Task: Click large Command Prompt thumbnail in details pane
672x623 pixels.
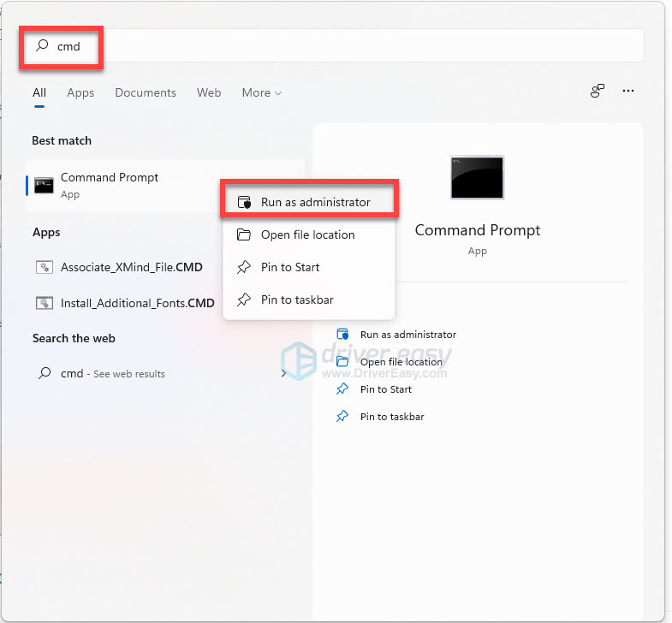Action: tap(477, 177)
